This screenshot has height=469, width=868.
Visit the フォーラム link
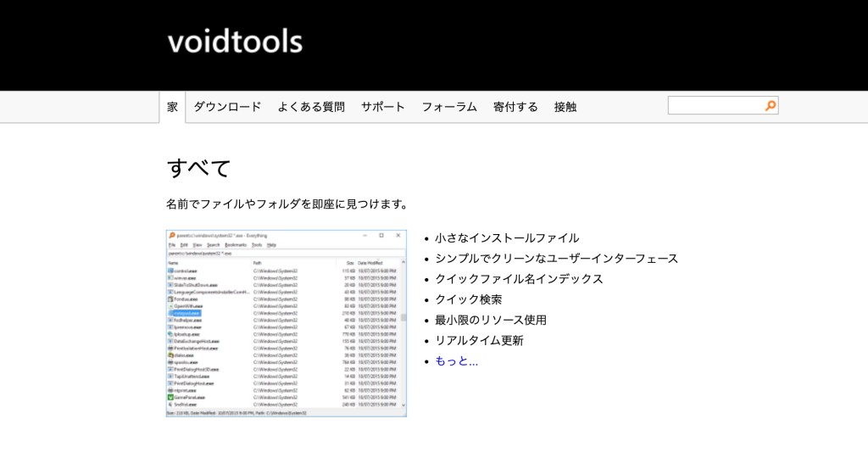[x=449, y=107]
